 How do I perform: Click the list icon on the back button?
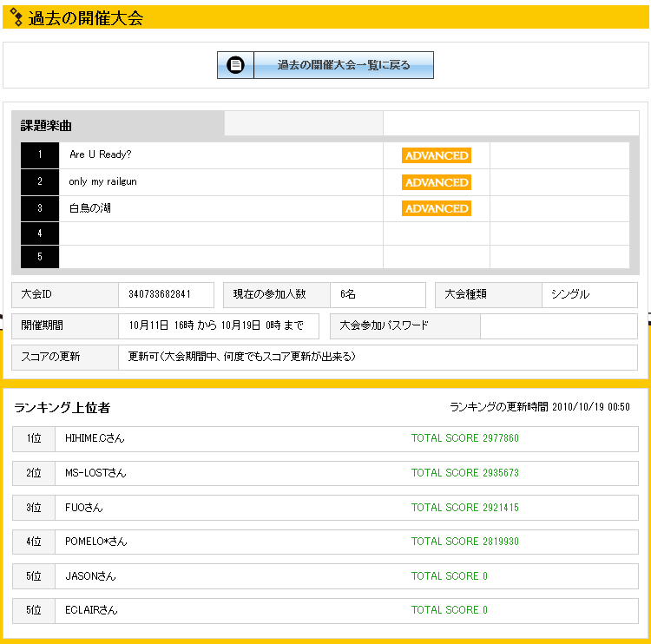coord(235,65)
